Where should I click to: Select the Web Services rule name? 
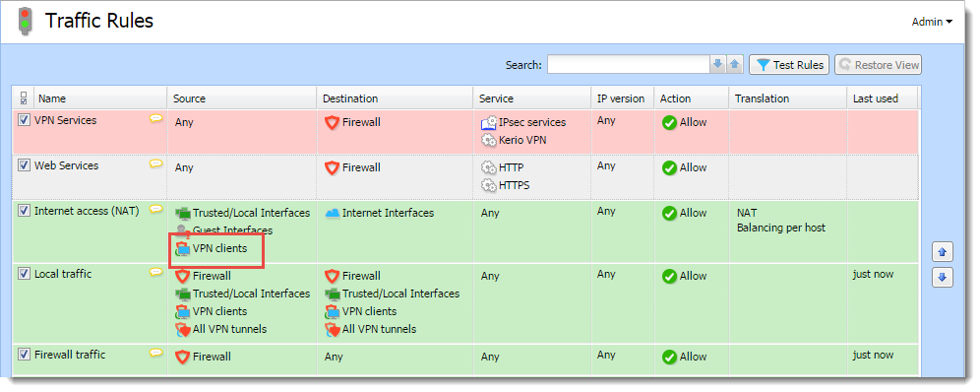[x=66, y=165]
